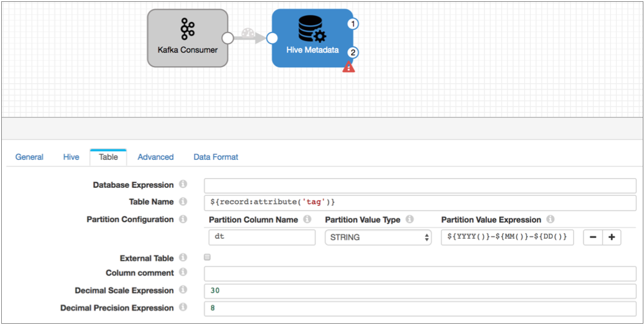Screen dimensions: 644x325
Task: Open the Data Format tab
Action: tap(216, 157)
